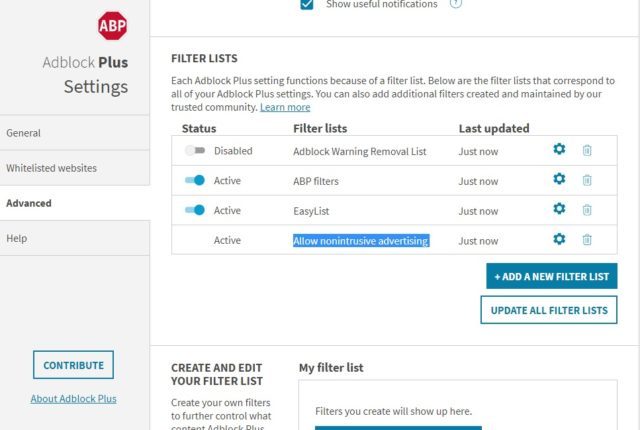640x430 pixels.
Task: Switch to the General tab
Action: click(x=75, y=133)
